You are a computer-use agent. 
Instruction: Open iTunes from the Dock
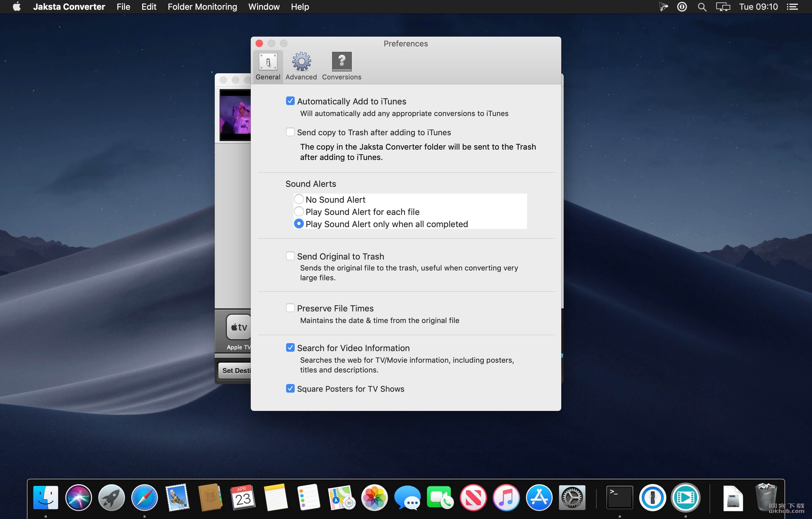tap(506, 497)
